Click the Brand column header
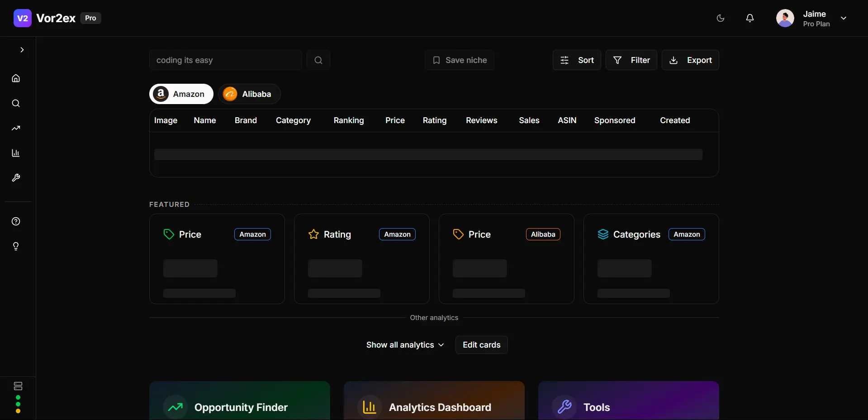 coord(246,120)
